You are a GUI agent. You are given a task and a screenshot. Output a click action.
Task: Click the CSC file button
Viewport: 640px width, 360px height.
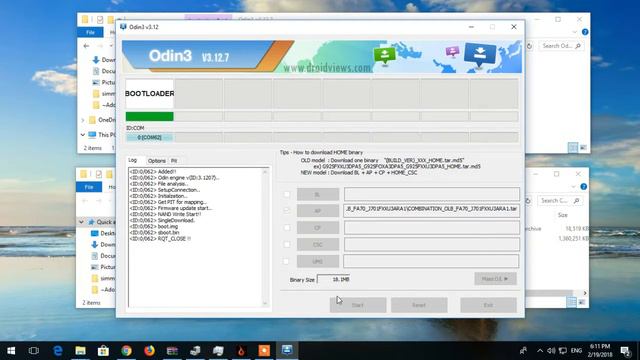[x=318, y=244]
